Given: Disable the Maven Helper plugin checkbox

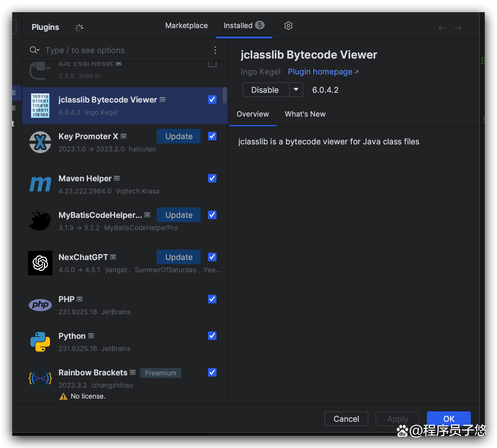Looking at the screenshot, I should coord(212,178).
